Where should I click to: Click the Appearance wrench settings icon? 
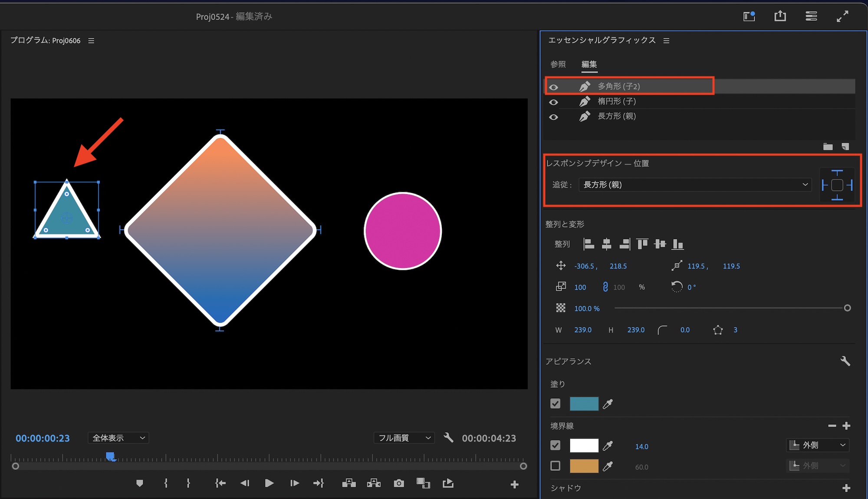click(845, 361)
